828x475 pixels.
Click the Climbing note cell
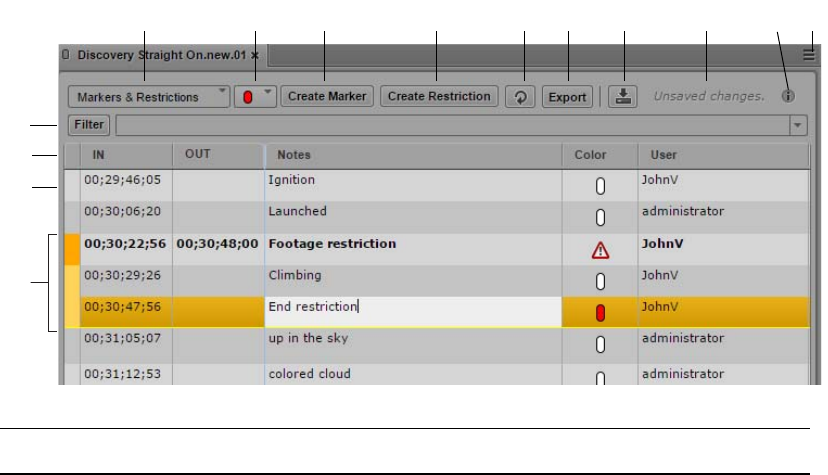click(413, 281)
